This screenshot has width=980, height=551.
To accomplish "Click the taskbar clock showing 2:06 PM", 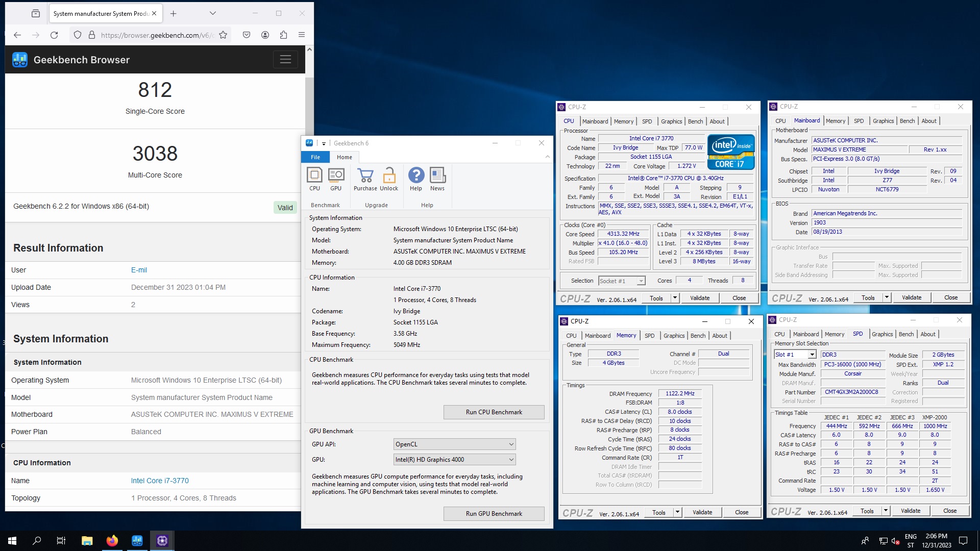I will tap(936, 541).
